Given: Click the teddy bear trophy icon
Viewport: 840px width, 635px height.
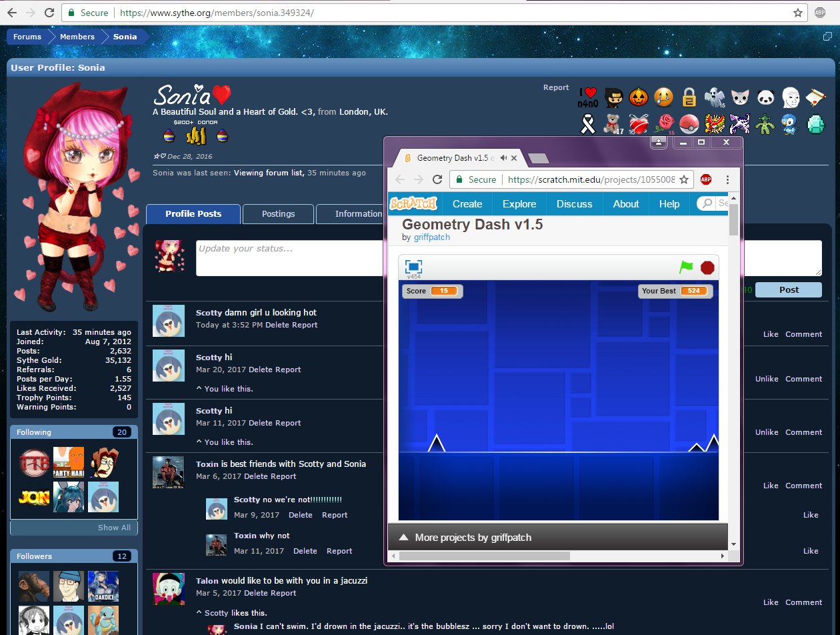Looking at the screenshot, I should point(613,124).
